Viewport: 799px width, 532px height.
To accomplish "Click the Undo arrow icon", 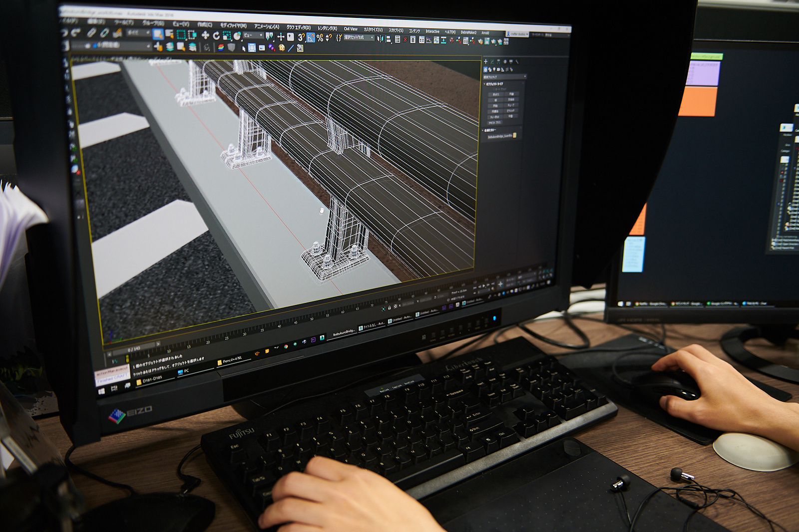I will click(x=64, y=33).
